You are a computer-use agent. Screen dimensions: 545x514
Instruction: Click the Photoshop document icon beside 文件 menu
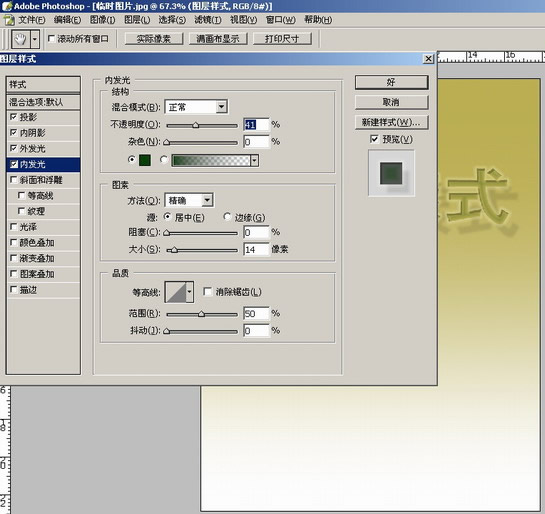tap(9, 20)
